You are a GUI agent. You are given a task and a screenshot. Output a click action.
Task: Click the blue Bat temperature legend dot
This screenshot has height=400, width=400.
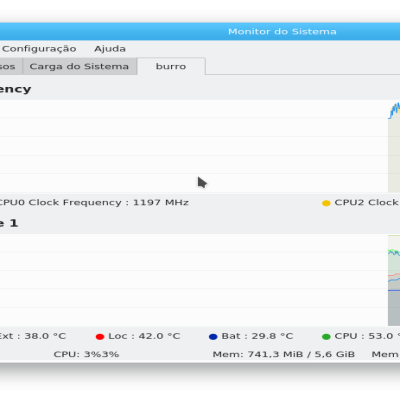[213, 337]
